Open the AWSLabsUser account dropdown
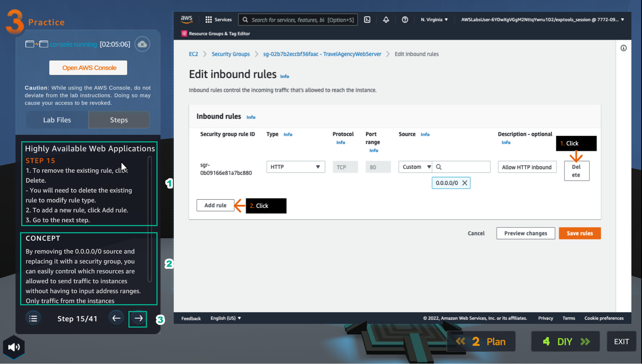 (x=542, y=20)
